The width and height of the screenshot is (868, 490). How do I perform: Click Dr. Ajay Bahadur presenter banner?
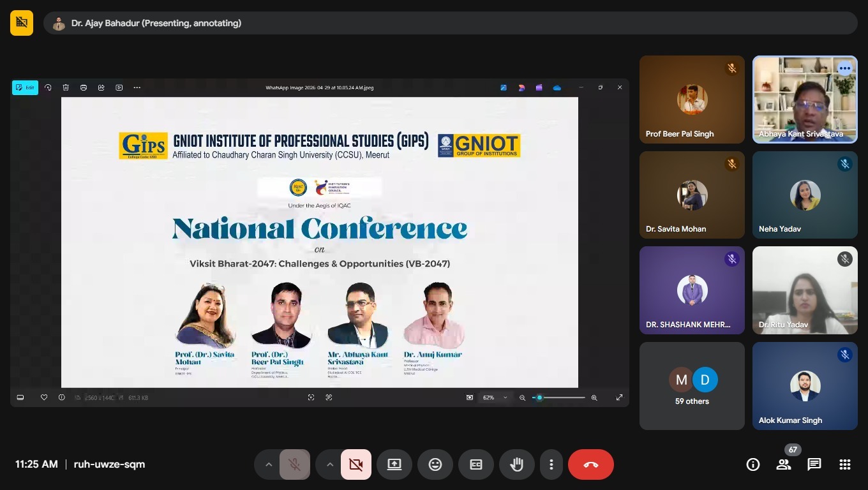(450, 23)
